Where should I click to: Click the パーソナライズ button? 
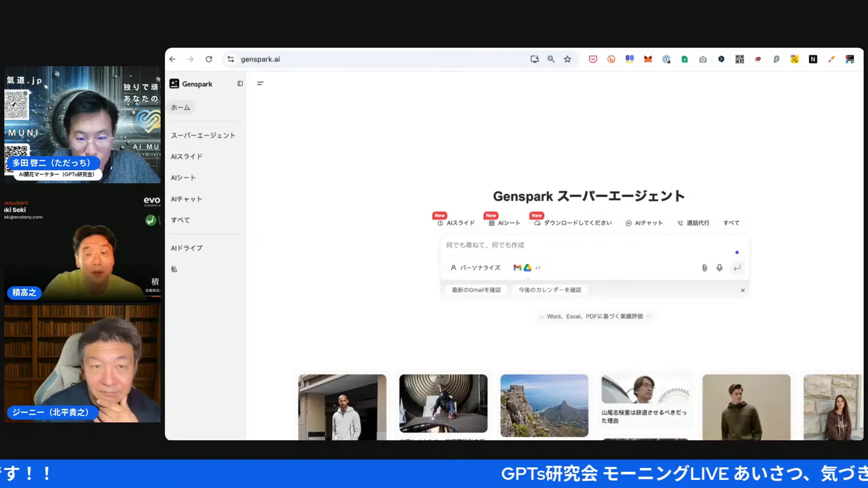point(476,267)
